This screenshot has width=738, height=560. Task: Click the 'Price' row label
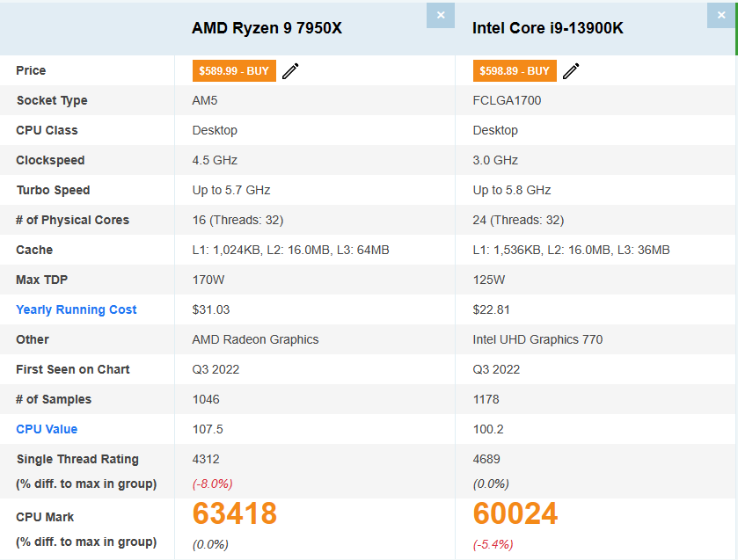coord(31,70)
